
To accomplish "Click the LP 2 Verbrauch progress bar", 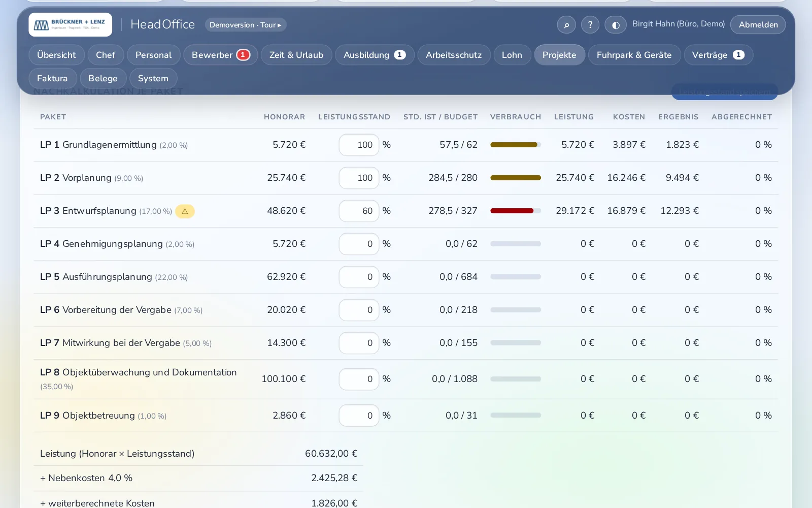I will coord(516,178).
